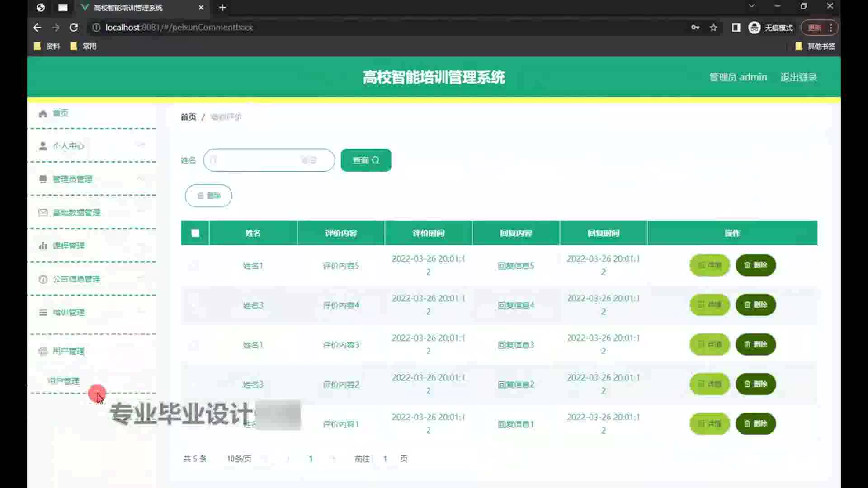868x488 pixels.
Task: Click the 公告信息管理 sidebar icon
Action: click(x=43, y=279)
